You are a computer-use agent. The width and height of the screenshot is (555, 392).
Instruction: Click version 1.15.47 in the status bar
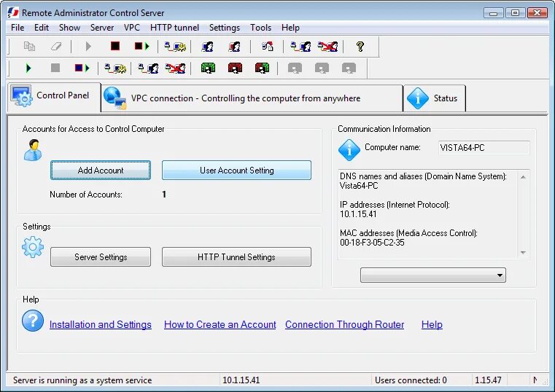point(488,380)
